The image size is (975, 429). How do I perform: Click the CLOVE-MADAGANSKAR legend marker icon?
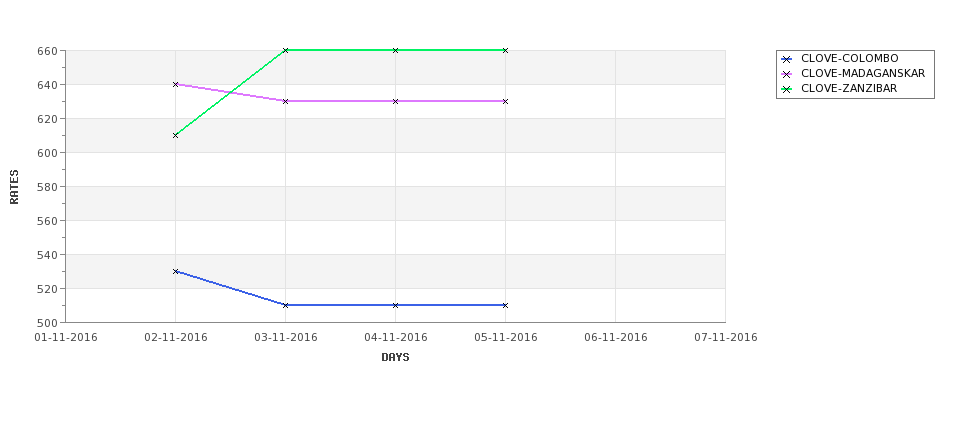[787, 75]
